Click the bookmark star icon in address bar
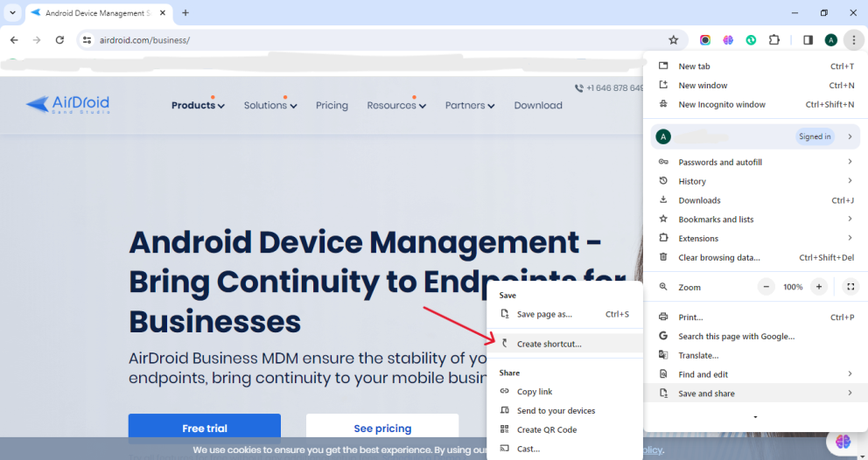This screenshot has height=460, width=868. point(673,40)
